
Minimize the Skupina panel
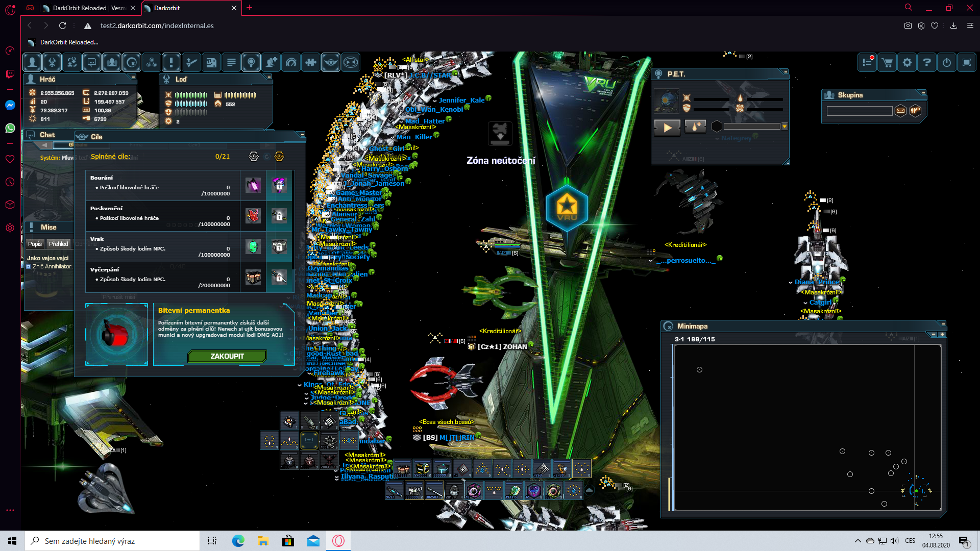click(x=923, y=92)
